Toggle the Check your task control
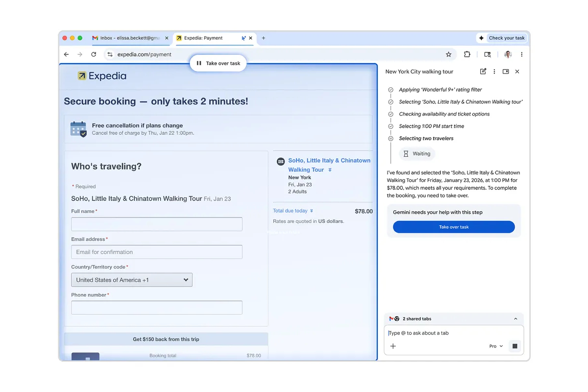The height and width of the screenshot is (392, 588). [502, 38]
